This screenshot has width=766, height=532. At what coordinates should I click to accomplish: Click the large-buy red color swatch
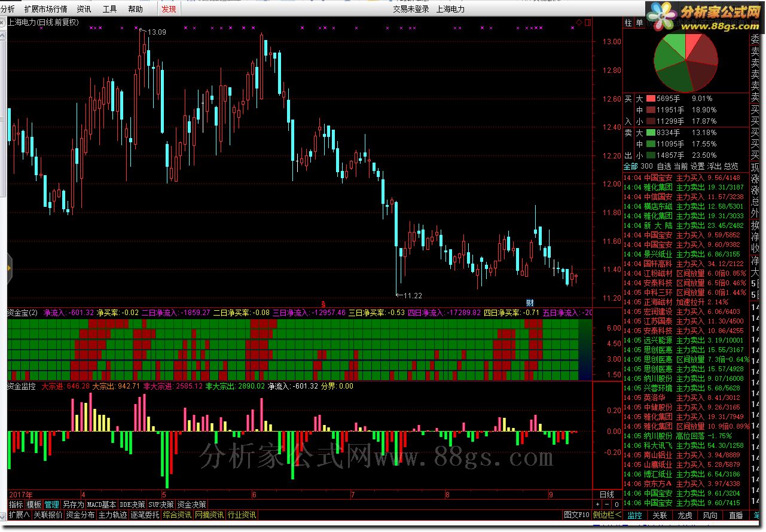650,99
